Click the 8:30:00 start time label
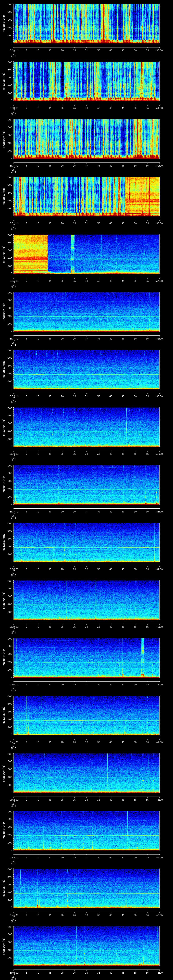 tap(14, 108)
